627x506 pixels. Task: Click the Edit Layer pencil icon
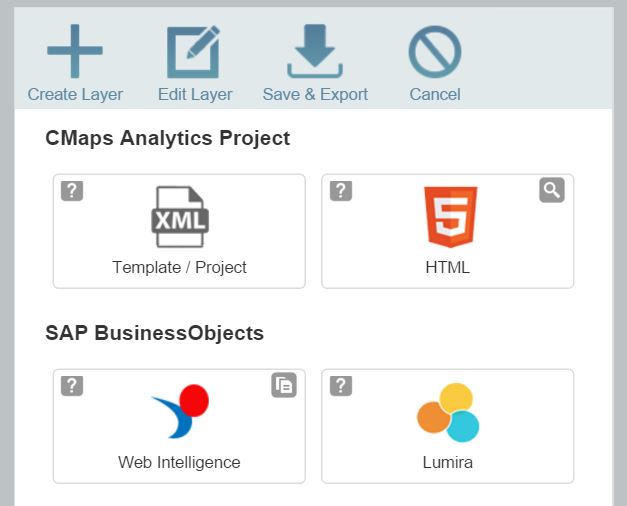pyautogui.click(x=194, y=52)
